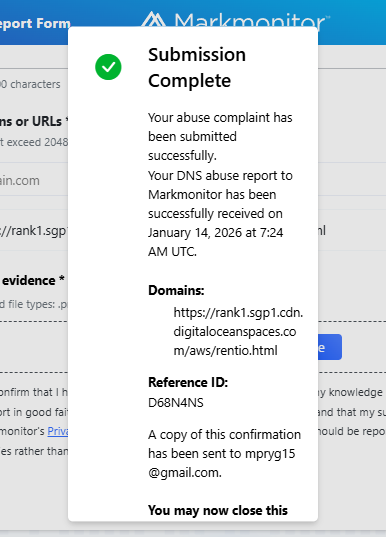386x537 pixels.
Task: Click the Report Form page title
Action: pyautogui.click(x=35, y=23)
